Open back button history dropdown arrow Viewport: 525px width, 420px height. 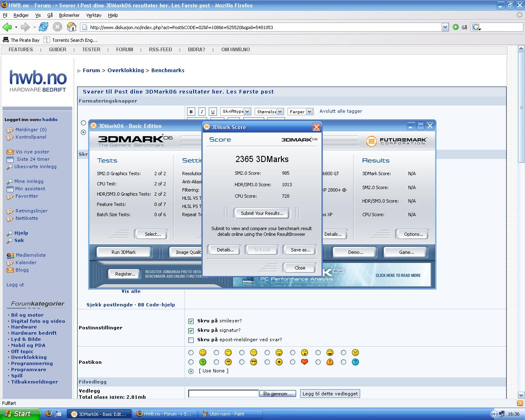tap(16, 27)
